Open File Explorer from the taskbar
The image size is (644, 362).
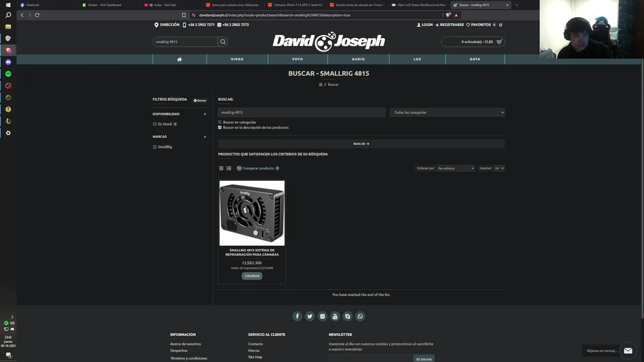[x=8, y=27]
